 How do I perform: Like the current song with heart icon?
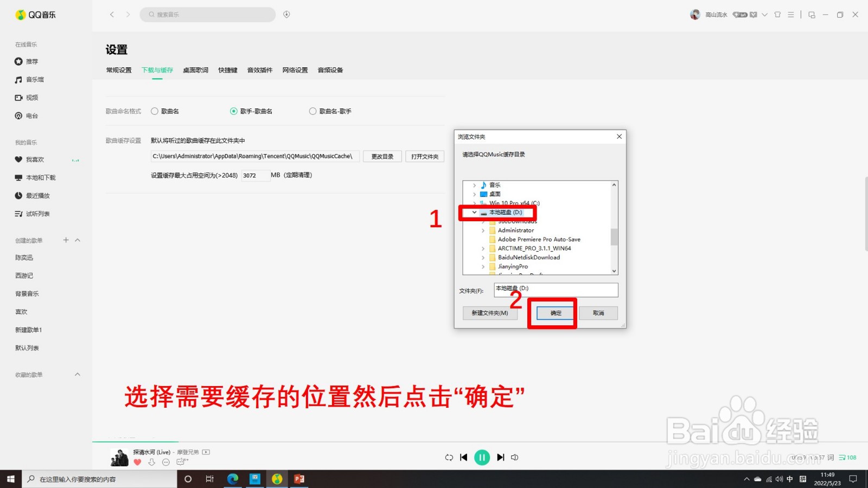click(137, 462)
